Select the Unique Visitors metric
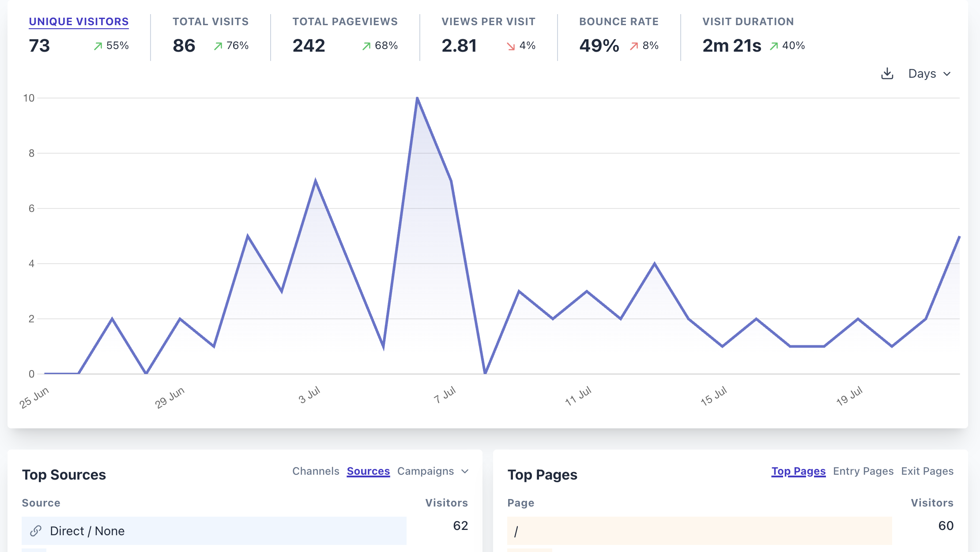The image size is (980, 552). 79,22
